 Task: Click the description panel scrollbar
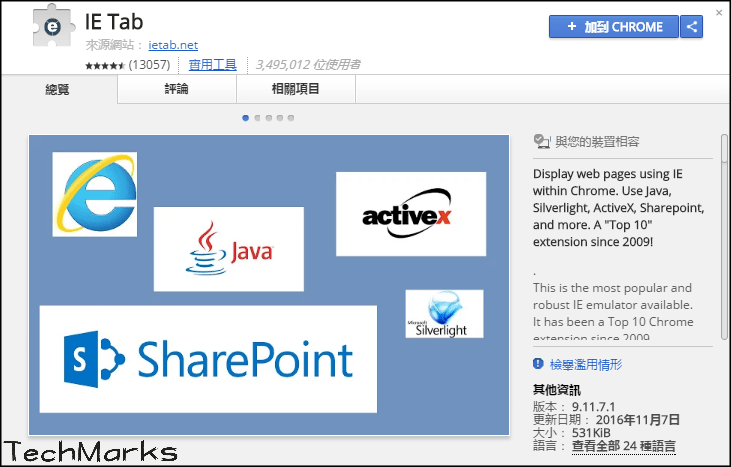click(724, 237)
